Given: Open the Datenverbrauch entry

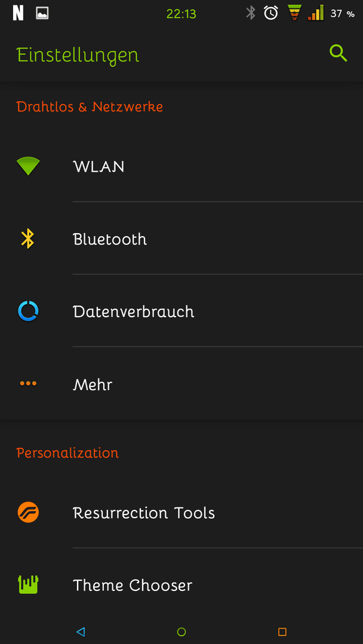Looking at the screenshot, I should (x=181, y=311).
